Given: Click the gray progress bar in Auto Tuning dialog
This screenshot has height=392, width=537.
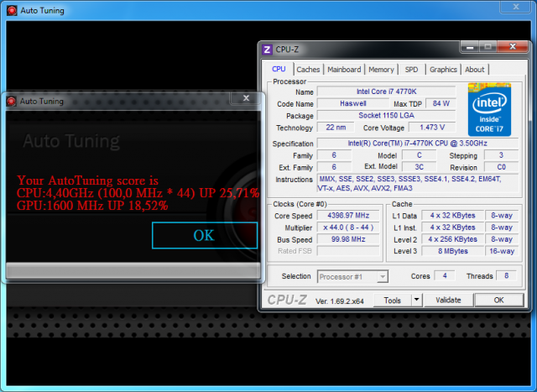Looking at the screenshot, I should 133,270.
